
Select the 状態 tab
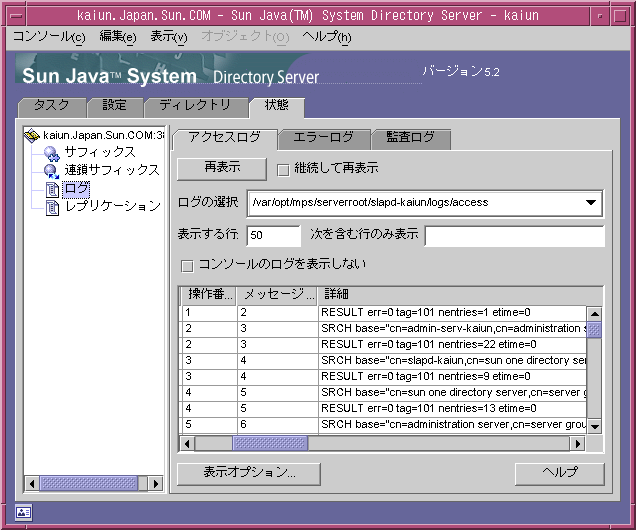[277, 107]
